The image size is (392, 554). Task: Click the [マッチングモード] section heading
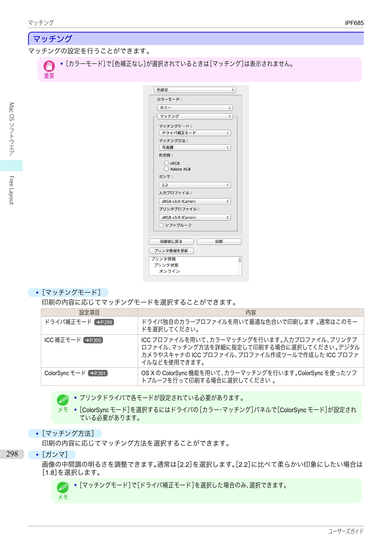pos(68,292)
